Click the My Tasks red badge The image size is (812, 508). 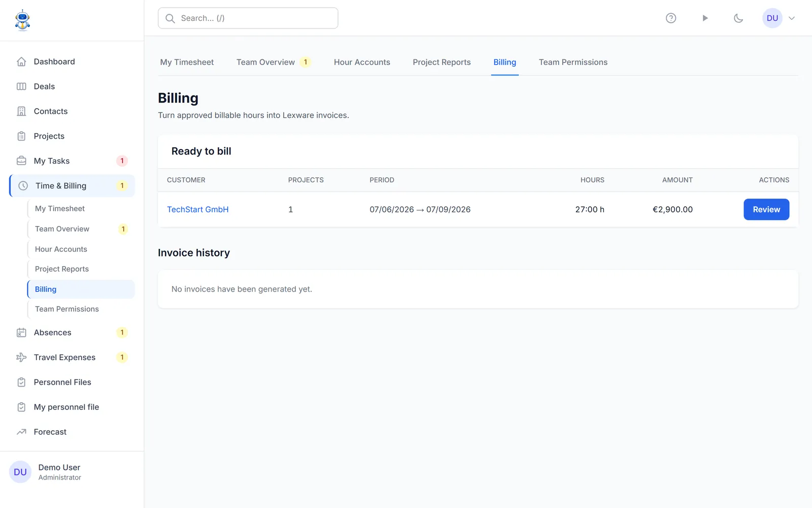pos(122,161)
